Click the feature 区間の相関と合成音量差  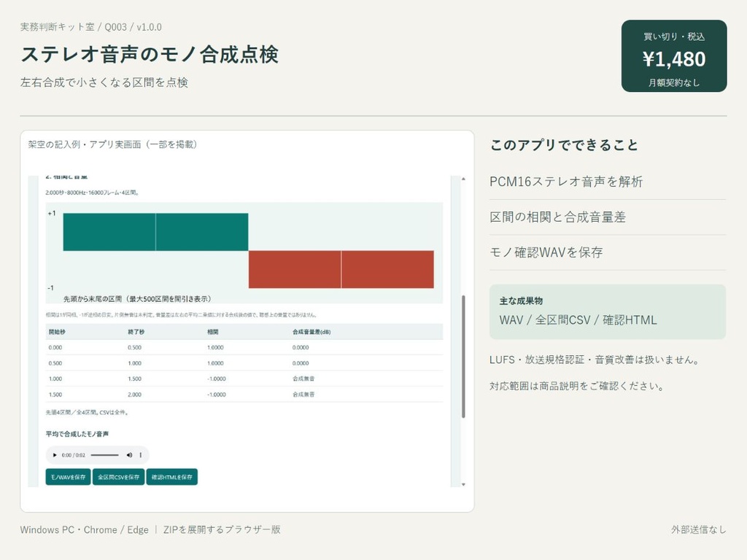point(558,217)
